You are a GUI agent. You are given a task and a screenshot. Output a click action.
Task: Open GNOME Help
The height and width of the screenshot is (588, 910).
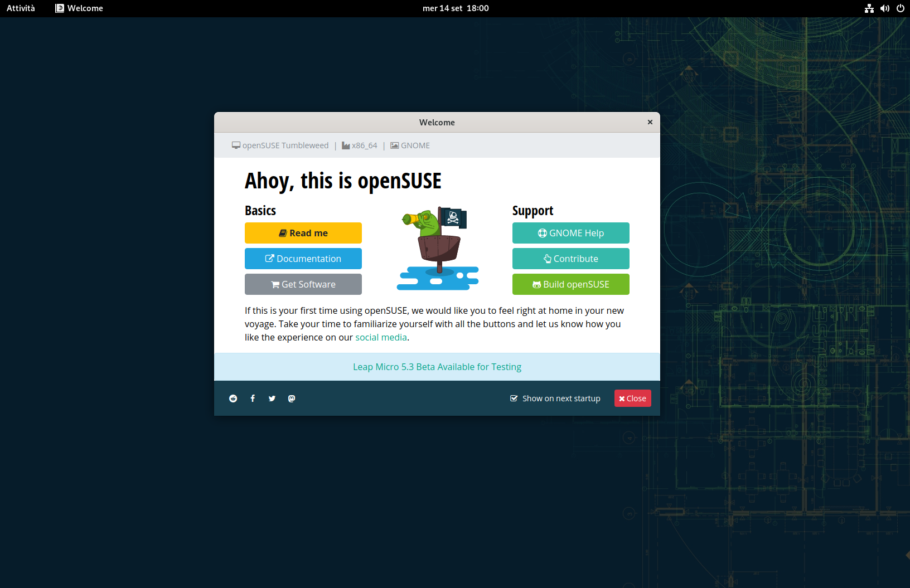(x=571, y=233)
